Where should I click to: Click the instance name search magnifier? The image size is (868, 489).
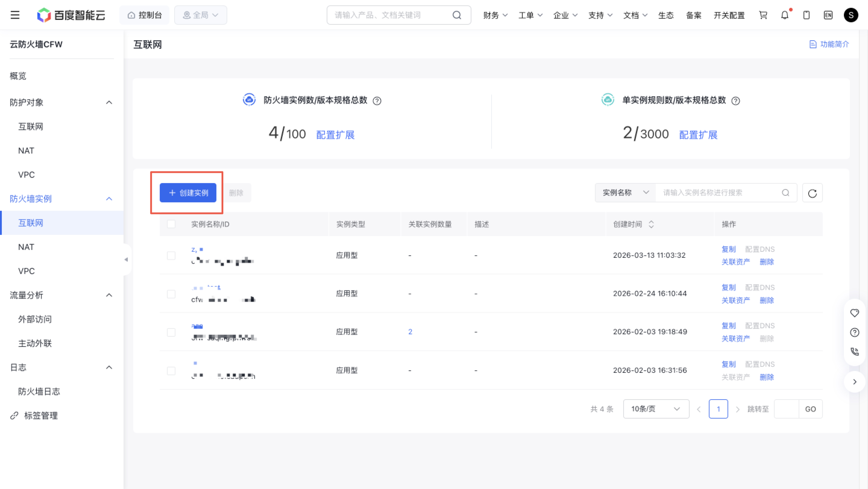click(785, 193)
